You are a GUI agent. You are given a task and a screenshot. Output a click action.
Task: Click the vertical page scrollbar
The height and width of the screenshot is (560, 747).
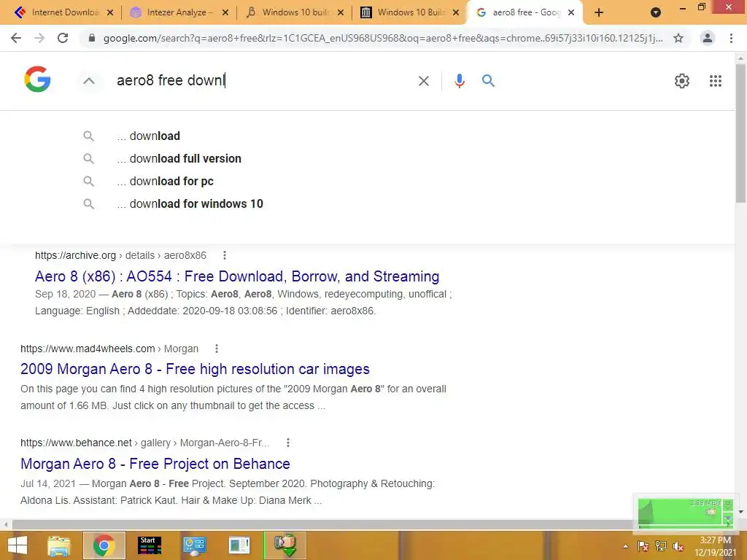741,133
